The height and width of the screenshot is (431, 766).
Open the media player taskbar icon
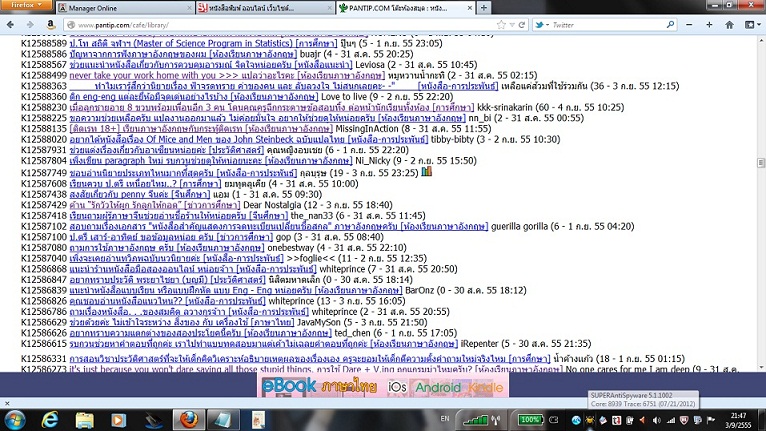118,420
